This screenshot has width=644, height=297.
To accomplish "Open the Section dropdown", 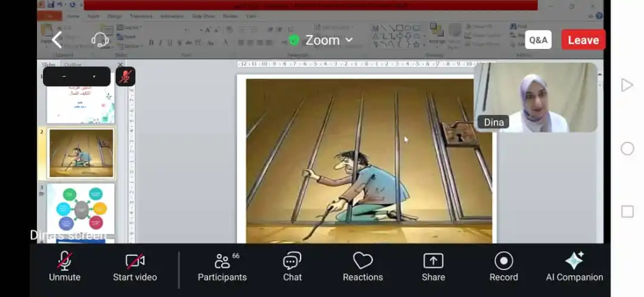I will point(130,46).
